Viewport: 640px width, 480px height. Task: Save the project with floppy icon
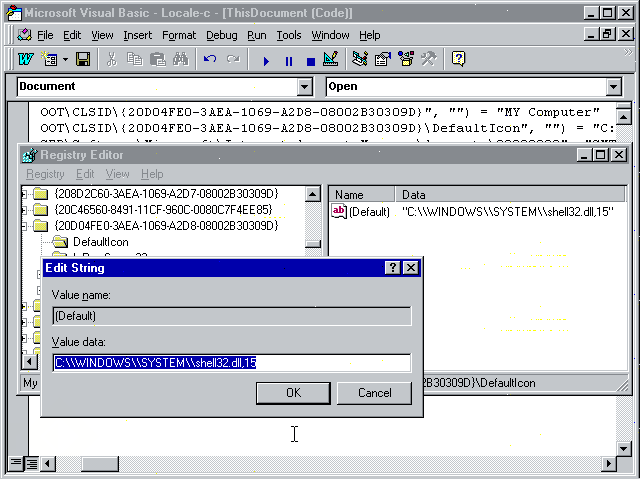[x=83, y=59]
